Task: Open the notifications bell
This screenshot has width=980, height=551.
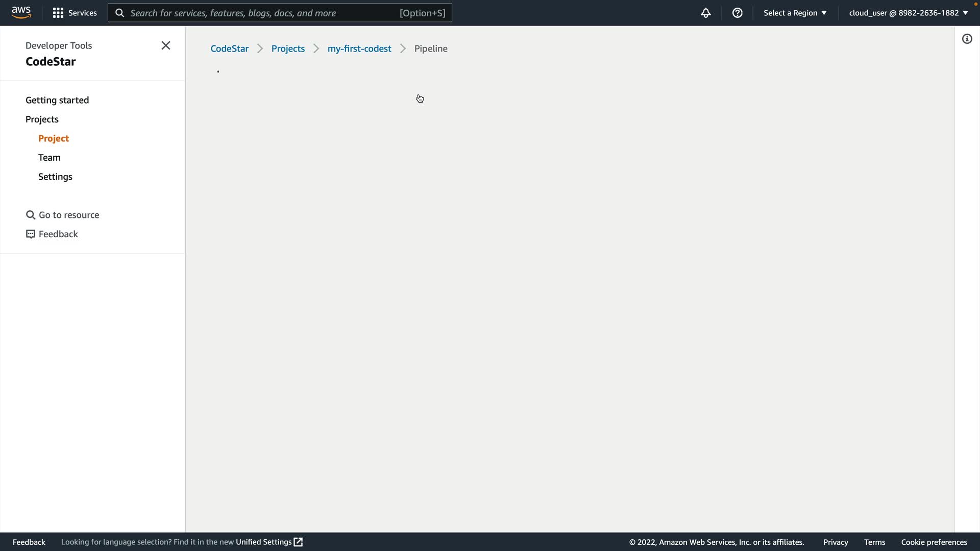Action: click(705, 13)
